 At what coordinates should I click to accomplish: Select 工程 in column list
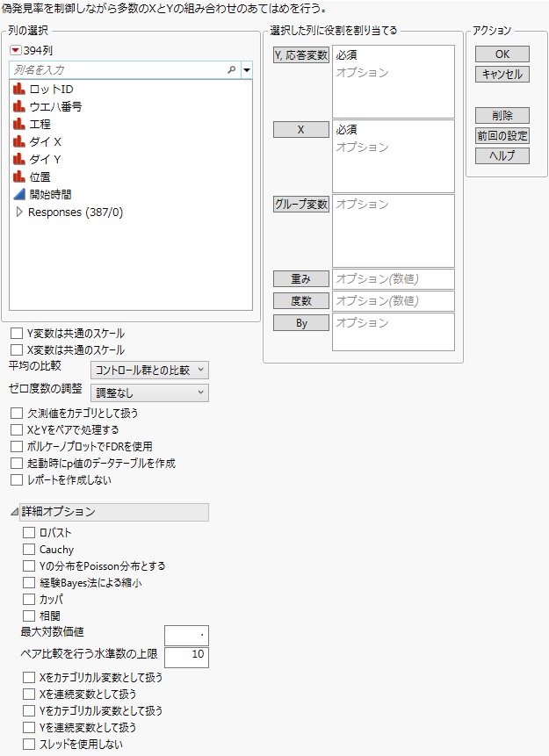click(40, 125)
